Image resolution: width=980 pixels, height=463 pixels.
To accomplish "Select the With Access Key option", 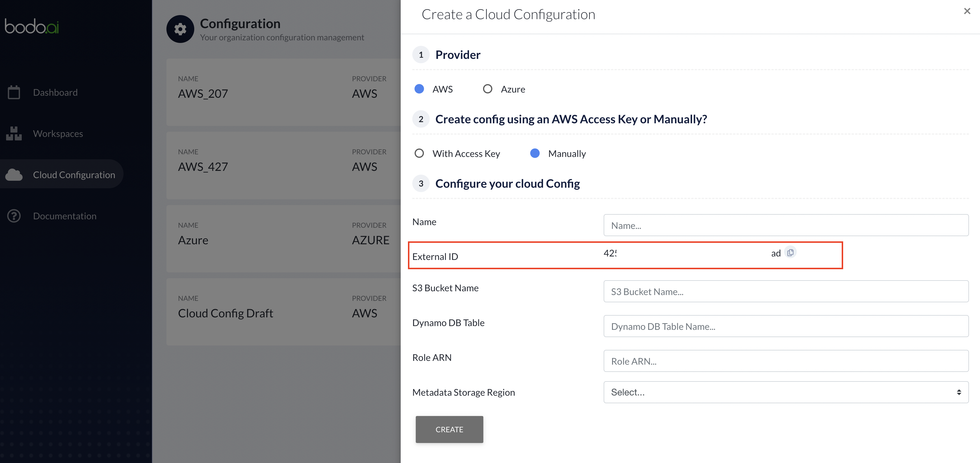I will 419,153.
